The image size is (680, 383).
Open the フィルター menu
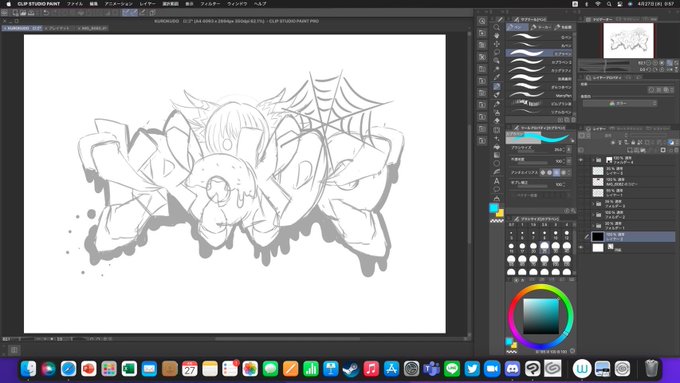pyautogui.click(x=210, y=4)
